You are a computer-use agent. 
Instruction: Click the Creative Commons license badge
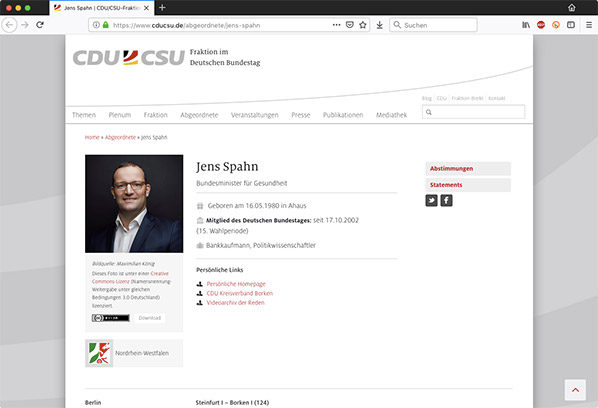pyautogui.click(x=111, y=318)
